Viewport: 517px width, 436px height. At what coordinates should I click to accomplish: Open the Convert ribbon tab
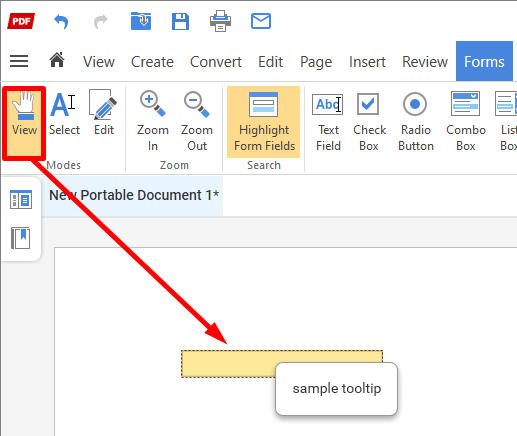[x=216, y=62]
